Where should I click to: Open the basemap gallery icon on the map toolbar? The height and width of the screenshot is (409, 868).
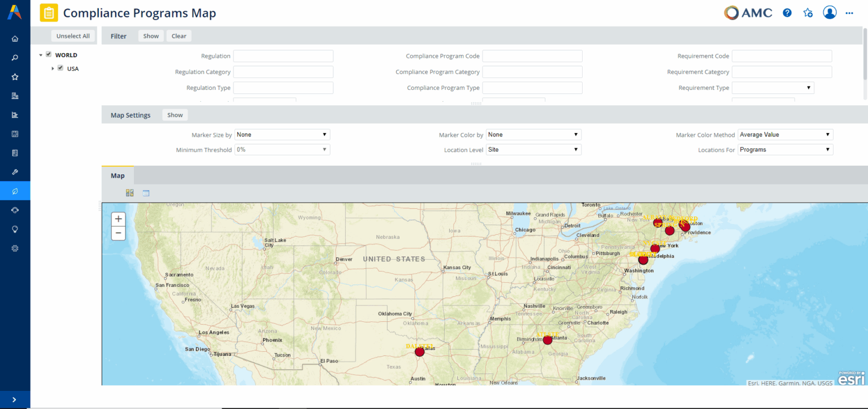pos(129,192)
